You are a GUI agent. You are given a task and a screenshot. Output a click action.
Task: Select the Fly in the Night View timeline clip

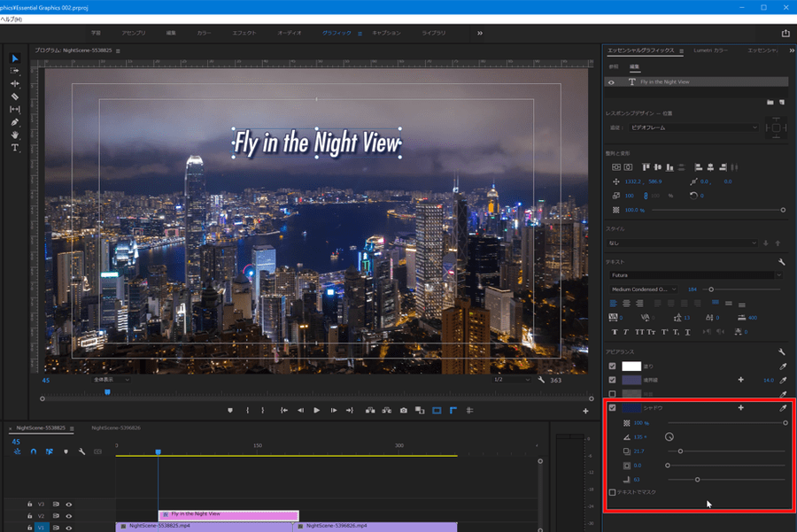[x=228, y=513]
